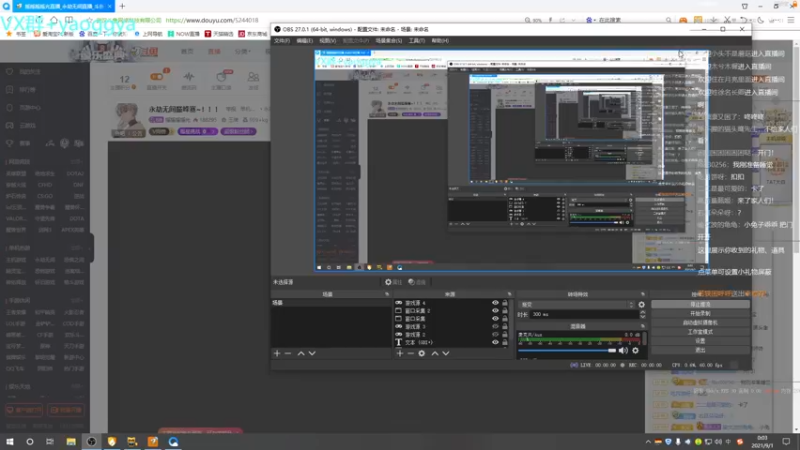Open the 渐变 transition type dropdown
Image resolution: width=800 pixels, height=450 pixels.
577,305
